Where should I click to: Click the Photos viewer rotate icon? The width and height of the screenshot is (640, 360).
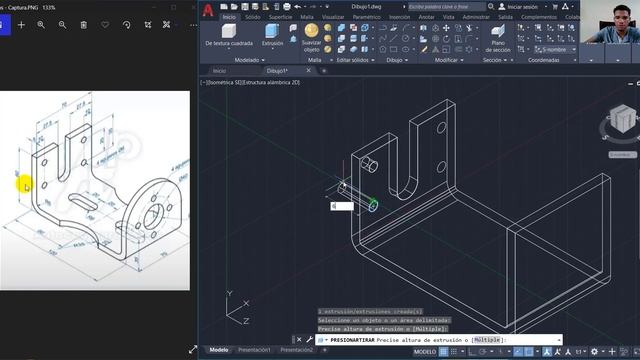pos(127,25)
